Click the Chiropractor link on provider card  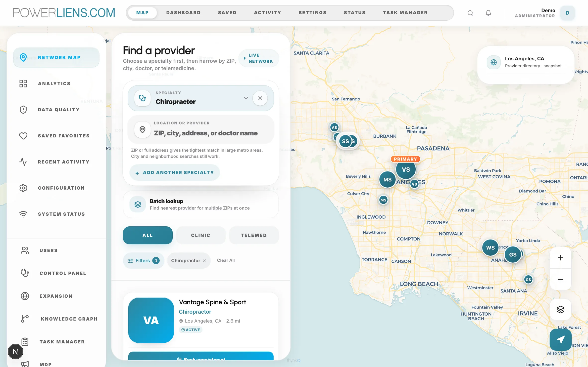pyautogui.click(x=195, y=312)
